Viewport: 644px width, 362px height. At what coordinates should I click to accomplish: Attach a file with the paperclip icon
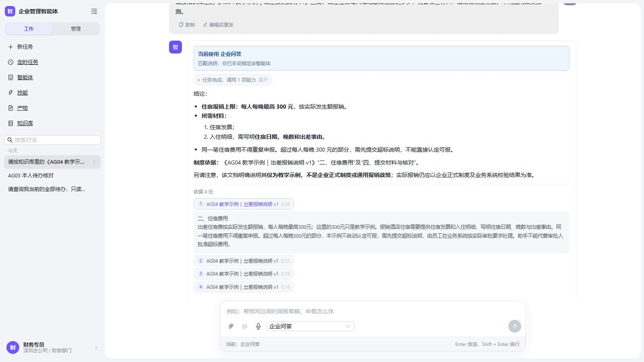tap(231, 326)
